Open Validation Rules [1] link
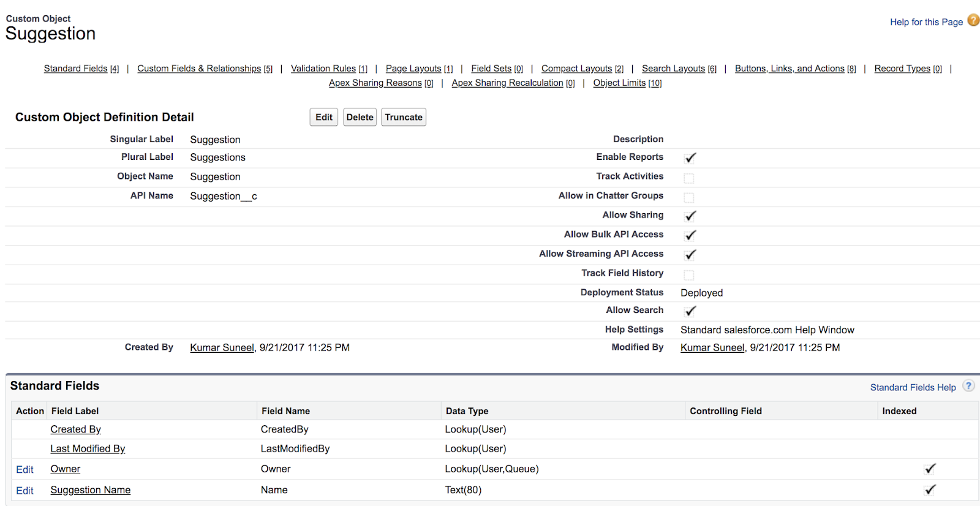This screenshot has height=506, width=980. click(x=330, y=69)
